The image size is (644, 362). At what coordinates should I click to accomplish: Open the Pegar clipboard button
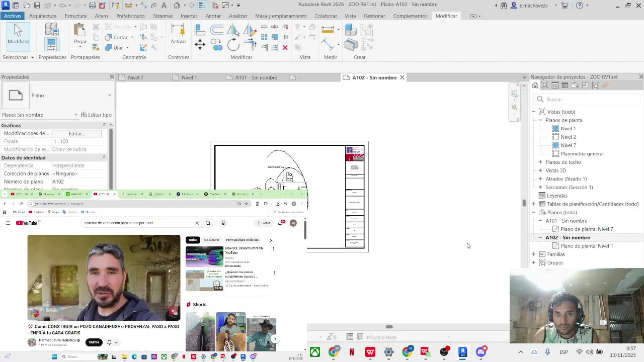[80, 34]
